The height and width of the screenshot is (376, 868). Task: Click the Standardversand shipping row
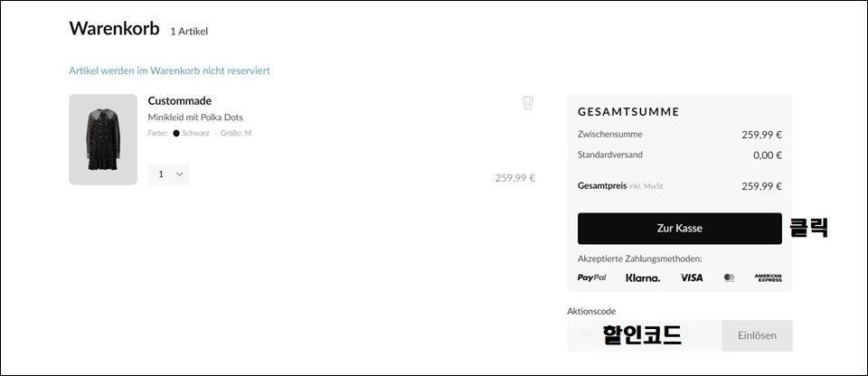click(x=680, y=155)
